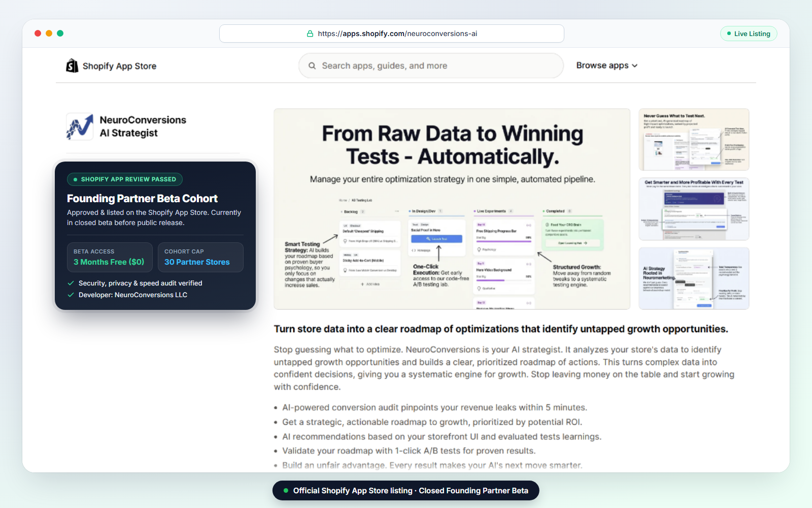Click the NeuroConversions AI Strategist title
The width and height of the screenshot is (812, 508).
click(143, 126)
